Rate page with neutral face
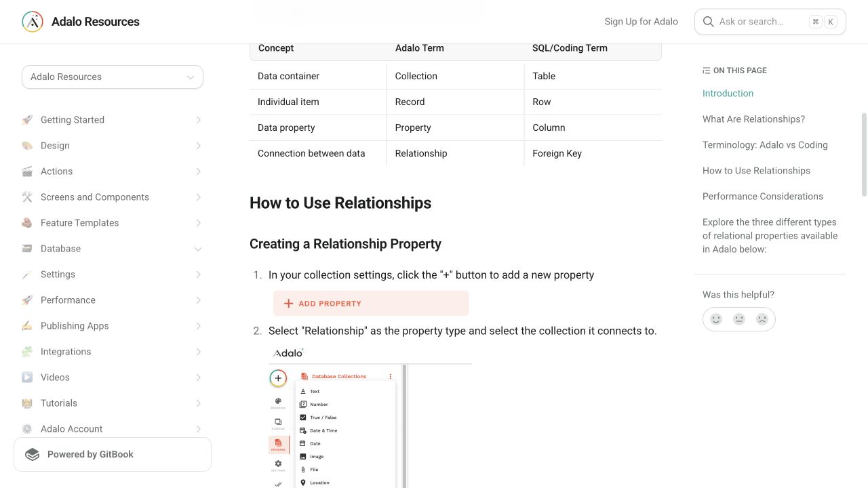868x488 pixels. (x=739, y=319)
